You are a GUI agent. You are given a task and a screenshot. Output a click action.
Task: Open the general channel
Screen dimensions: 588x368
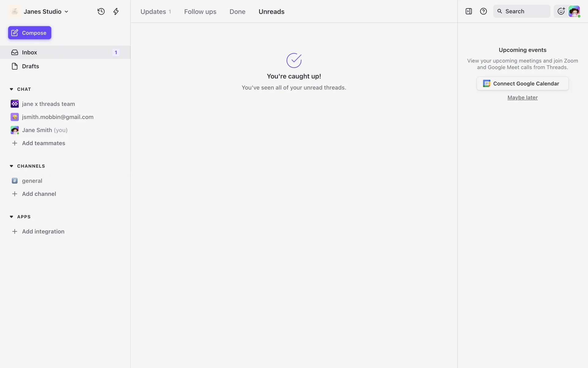32,181
